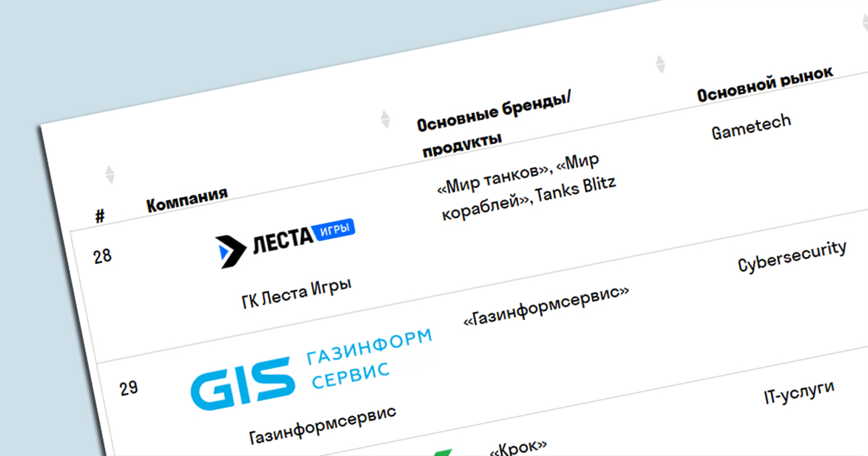The height and width of the screenshot is (456, 868).
Task: Select the # column header
Action: click(100, 215)
